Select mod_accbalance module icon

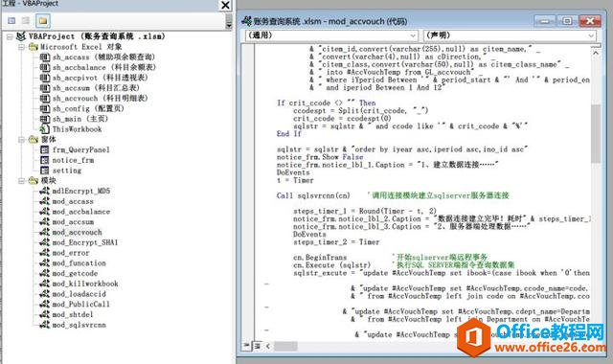point(45,212)
